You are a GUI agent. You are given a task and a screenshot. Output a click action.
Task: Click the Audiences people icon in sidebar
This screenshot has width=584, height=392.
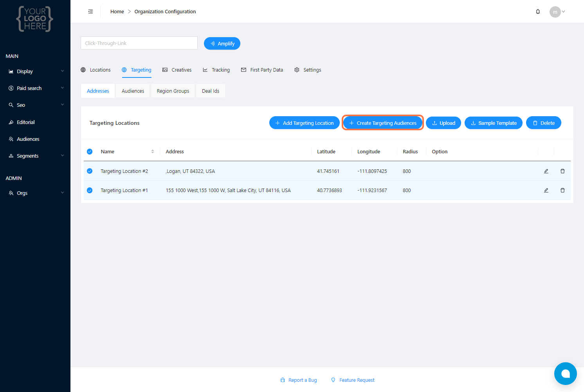click(11, 139)
